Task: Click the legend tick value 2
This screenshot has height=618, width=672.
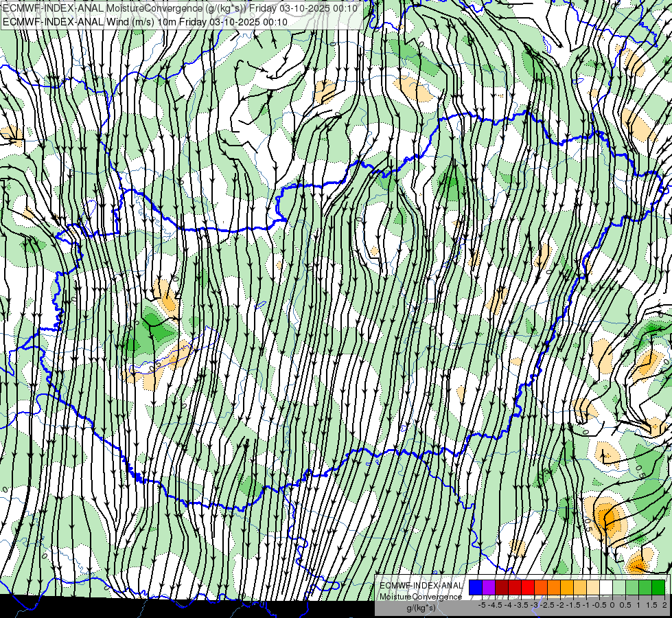Action: pyautogui.click(x=664, y=605)
